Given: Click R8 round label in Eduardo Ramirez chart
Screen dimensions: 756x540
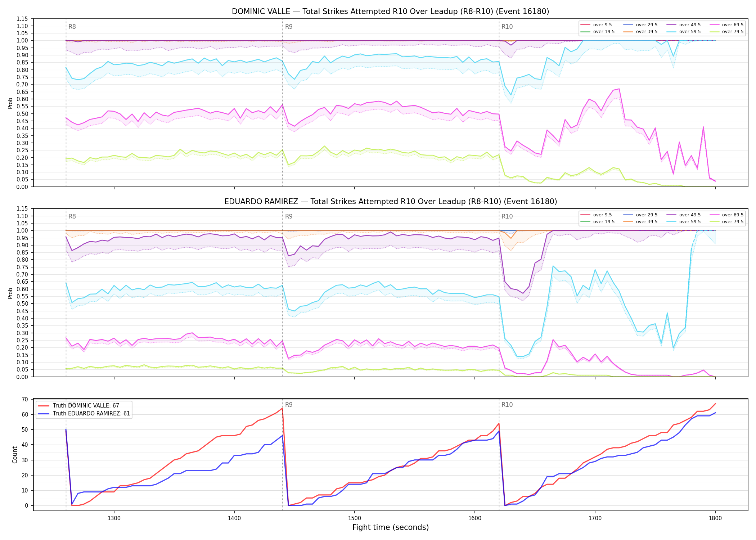Looking at the screenshot, I should (x=72, y=216).
